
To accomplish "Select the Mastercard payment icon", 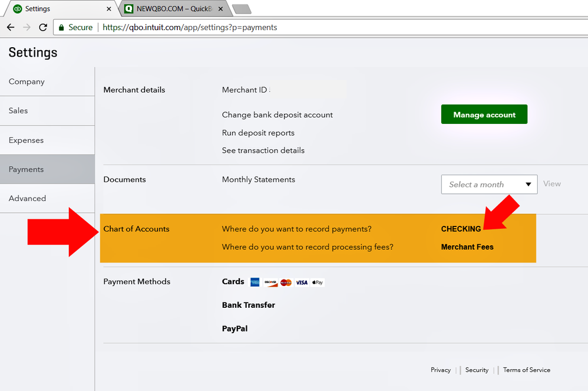I will tap(286, 282).
